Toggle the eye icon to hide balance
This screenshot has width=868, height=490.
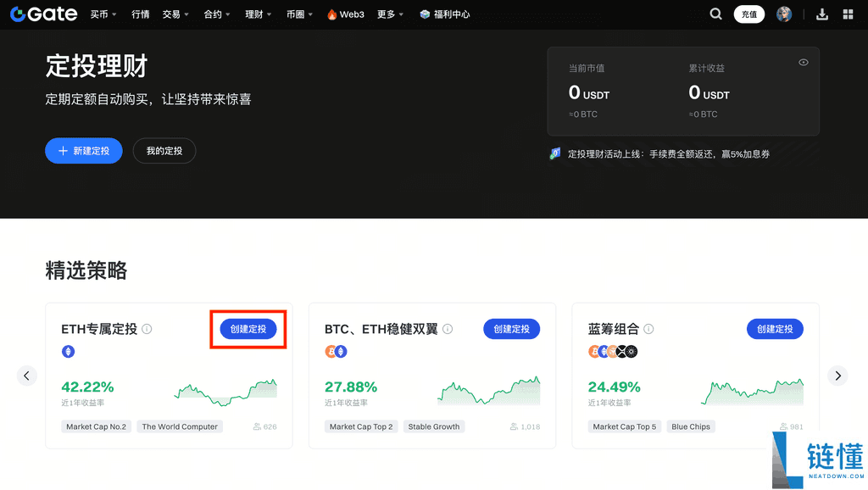click(803, 62)
